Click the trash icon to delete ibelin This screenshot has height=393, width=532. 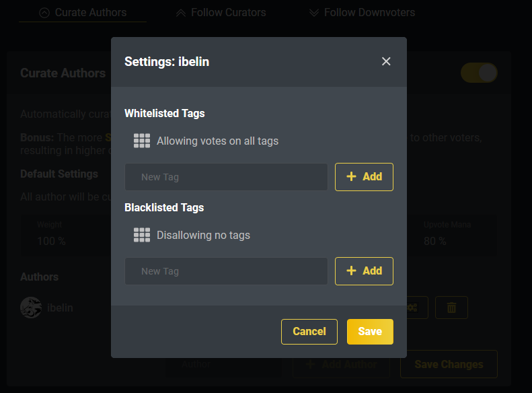pyautogui.click(x=451, y=308)
